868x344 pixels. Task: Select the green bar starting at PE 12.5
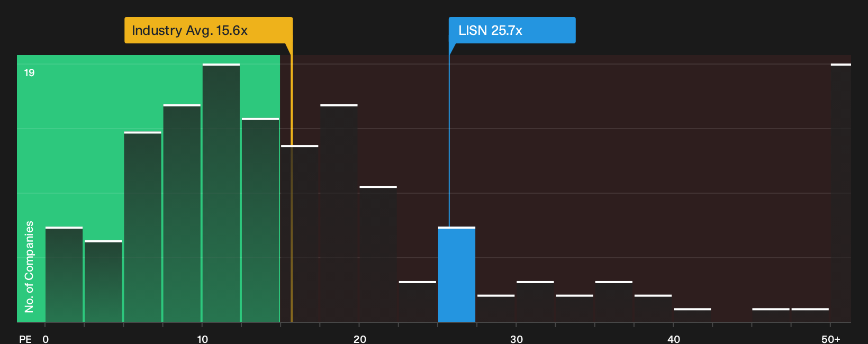click(x=260, y=220)
